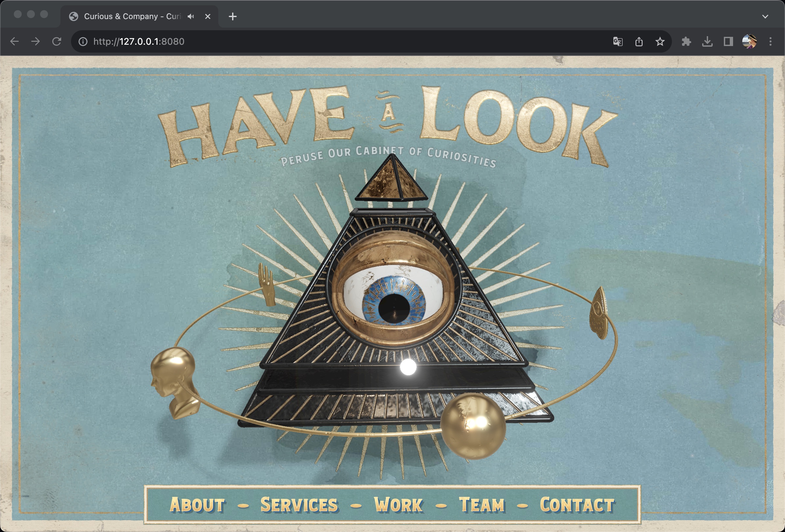785x532 pixels.
Task: Open the Extensions puzzle icon
Action: point(686,41)
